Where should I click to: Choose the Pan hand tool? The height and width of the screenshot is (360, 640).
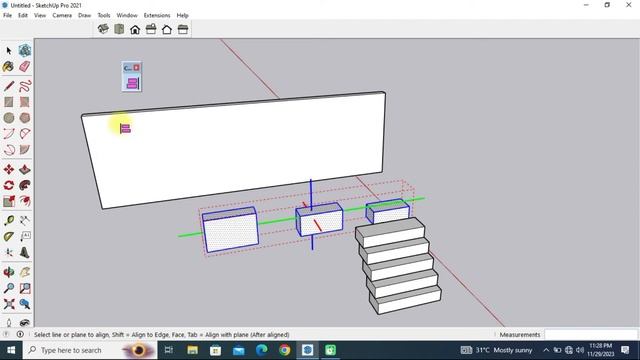pos(24,272)
